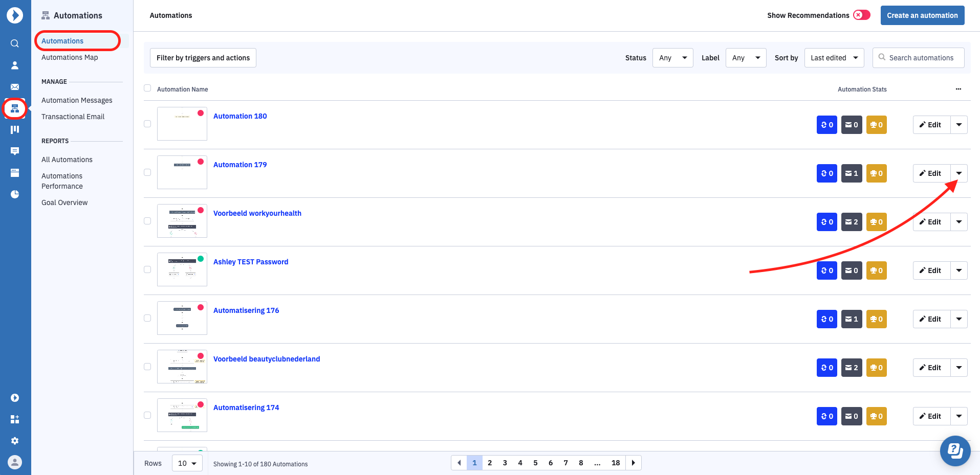Check the Voorbeeld beautyclubnederland checkbox

(147, 367)
